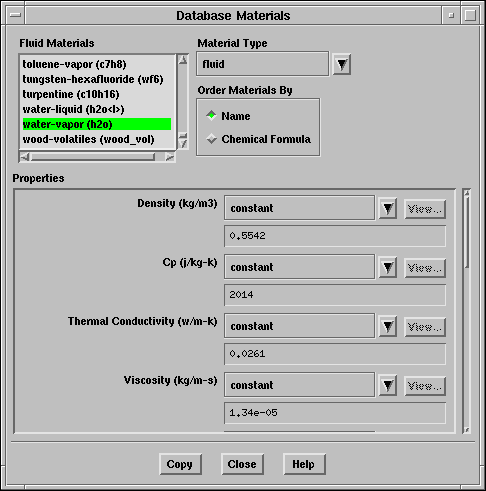Click the View button for Cp

[425, 268]
